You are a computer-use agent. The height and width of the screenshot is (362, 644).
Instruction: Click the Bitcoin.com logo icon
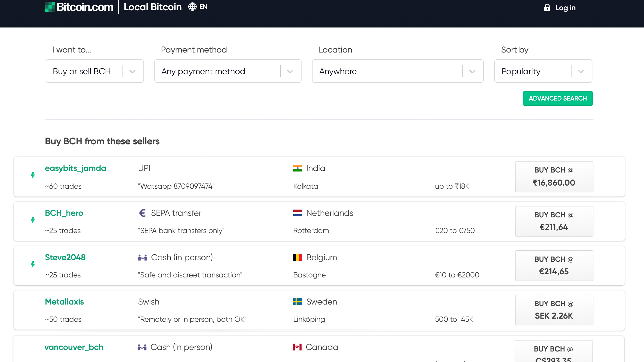pyautogui.click(x=50, y=7)
